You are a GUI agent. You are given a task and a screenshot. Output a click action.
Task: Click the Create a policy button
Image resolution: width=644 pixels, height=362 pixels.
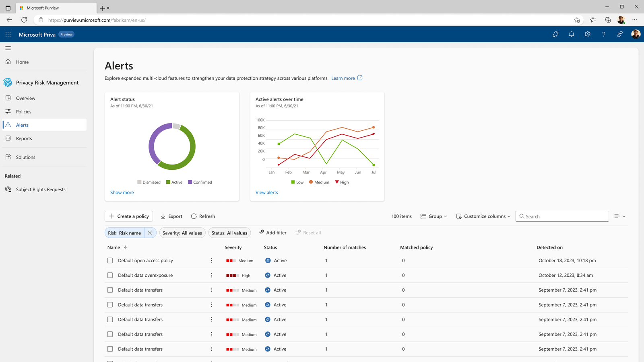pos(129,216)
